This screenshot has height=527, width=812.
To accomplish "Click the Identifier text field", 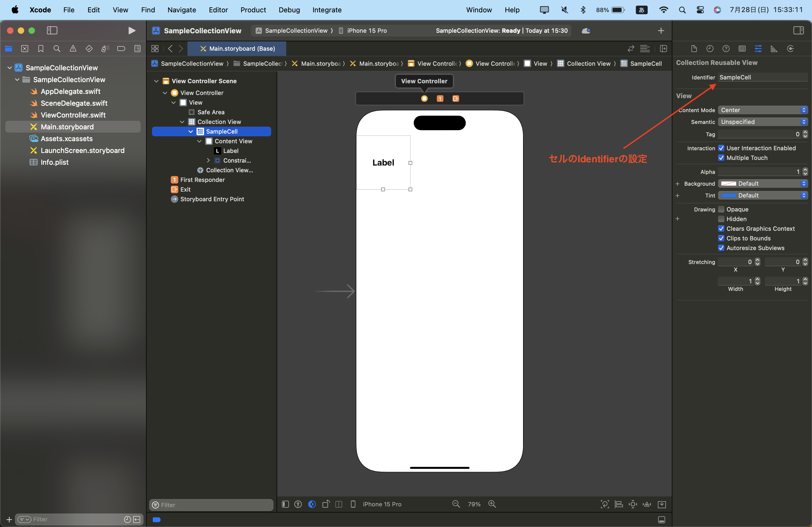I will [763, 77].
